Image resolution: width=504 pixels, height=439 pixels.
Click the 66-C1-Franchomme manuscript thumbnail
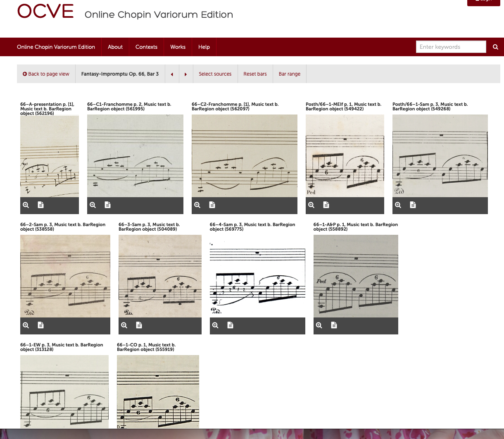tap(135, 156)
